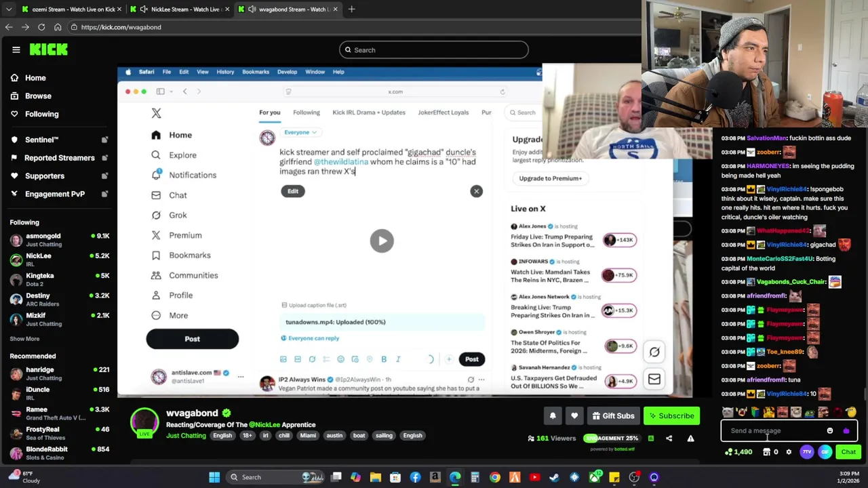The image size is (868, 488).
Task: Report stream warning triangle icon
Action: tap(690, 439)
